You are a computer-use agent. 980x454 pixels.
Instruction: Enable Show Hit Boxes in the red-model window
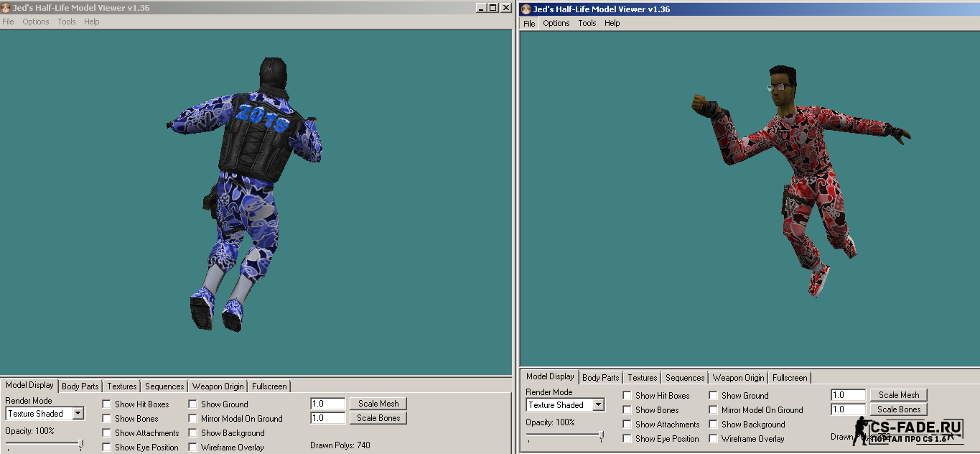click(x=627, y=396)
